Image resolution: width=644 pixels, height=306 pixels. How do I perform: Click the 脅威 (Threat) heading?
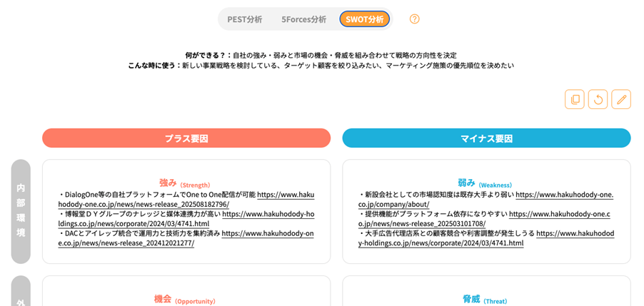pyautogui.click(x=485, y=300)
